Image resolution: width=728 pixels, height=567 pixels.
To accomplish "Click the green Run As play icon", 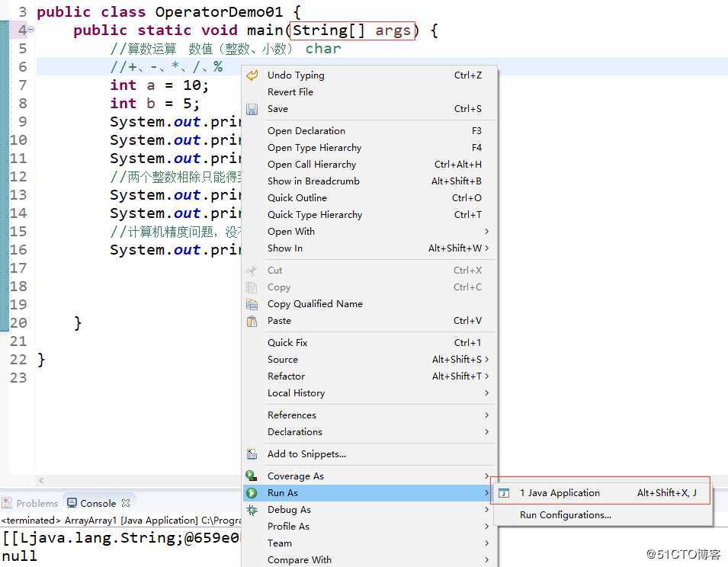I will [252, 493].
